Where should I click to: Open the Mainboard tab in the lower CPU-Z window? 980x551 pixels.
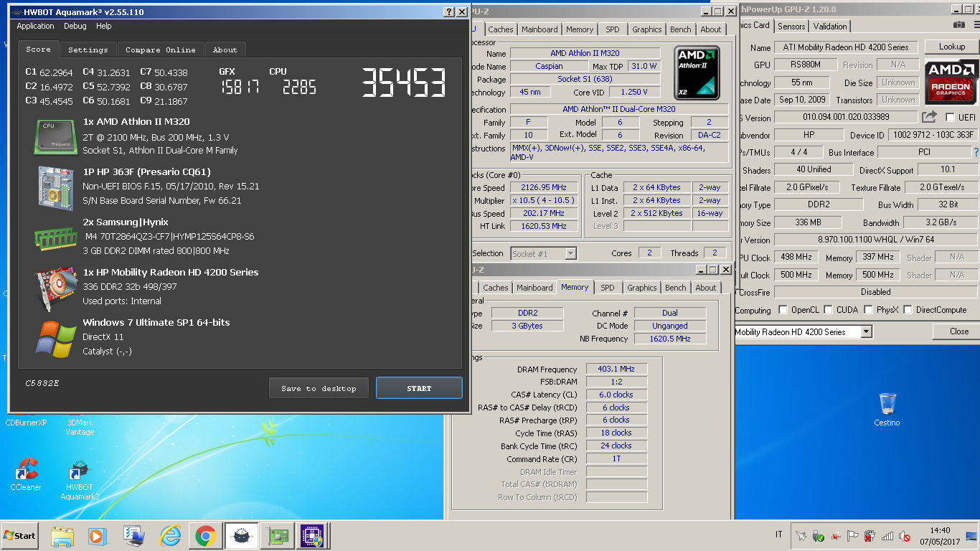[535, 288]
